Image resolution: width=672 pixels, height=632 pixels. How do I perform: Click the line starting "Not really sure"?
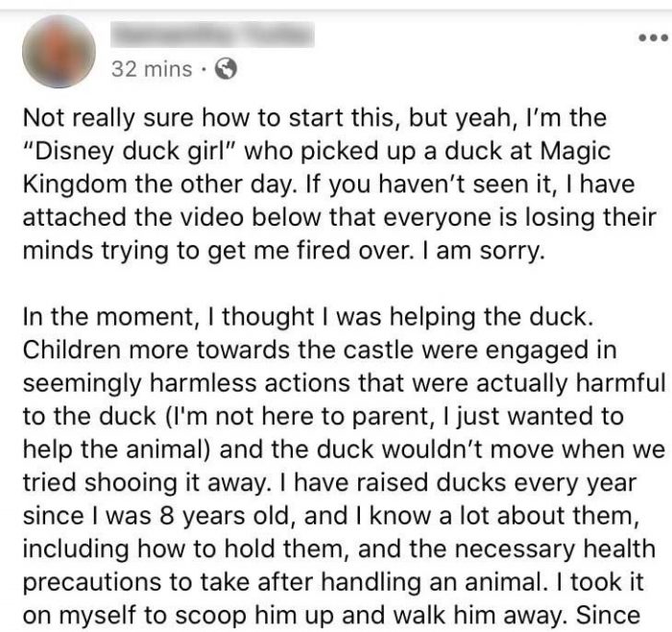pos(315,118)
